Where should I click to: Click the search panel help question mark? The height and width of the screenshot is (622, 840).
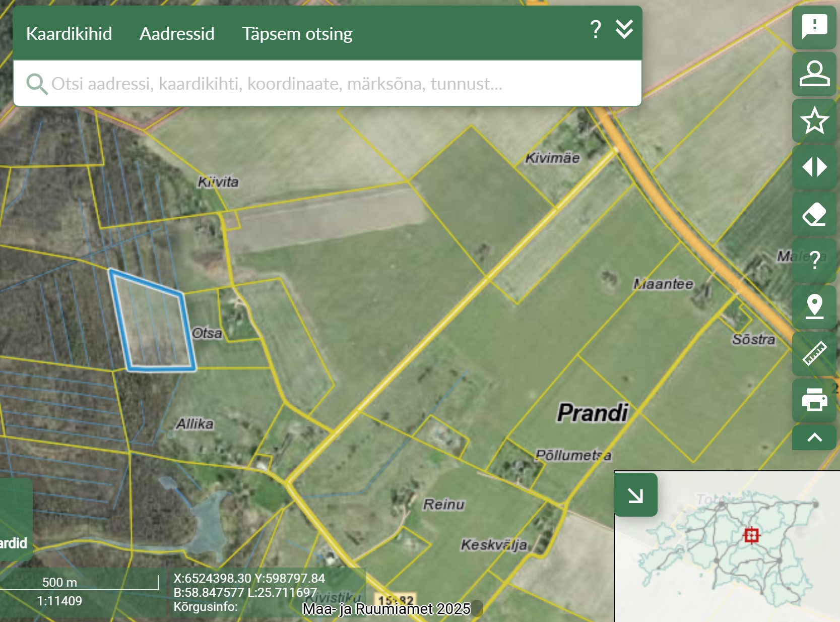[x=595, y=30]
